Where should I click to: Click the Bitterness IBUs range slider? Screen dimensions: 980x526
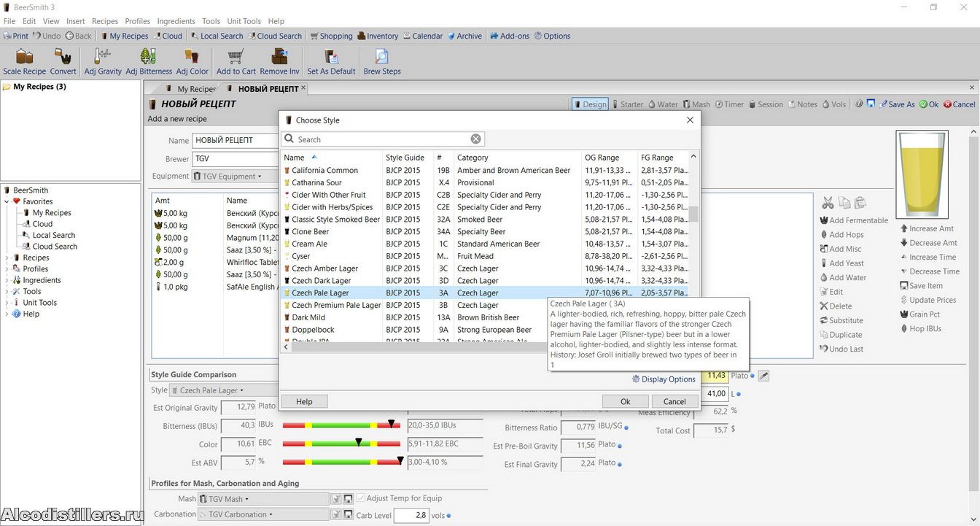pyautogui.click(x=341, y=425)
